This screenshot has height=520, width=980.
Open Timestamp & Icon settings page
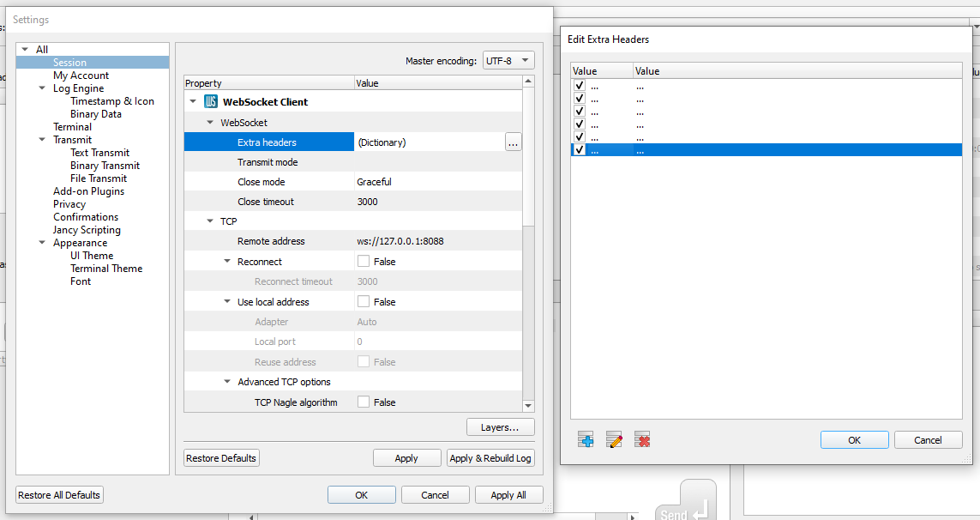pyautogui.click(x=111, y=100)
